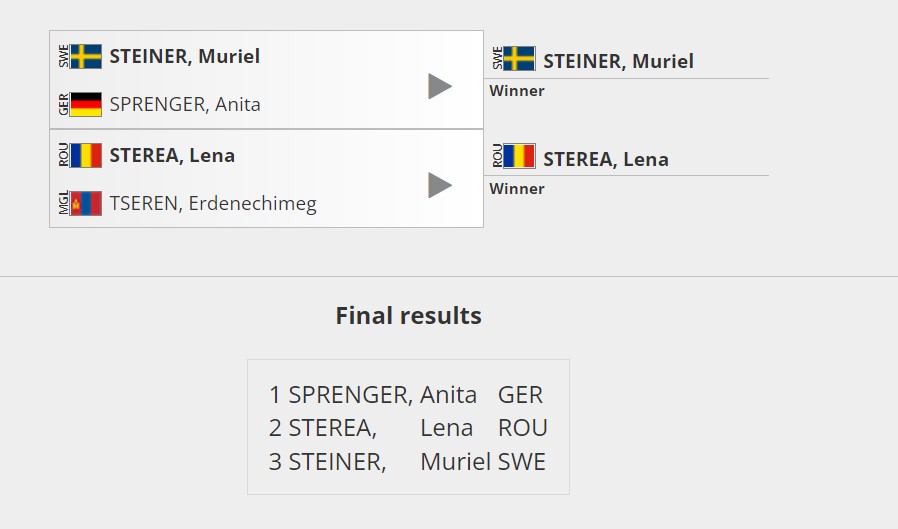
Task: Click second place STEREA in Final results
Action: (x=332, y=428)
